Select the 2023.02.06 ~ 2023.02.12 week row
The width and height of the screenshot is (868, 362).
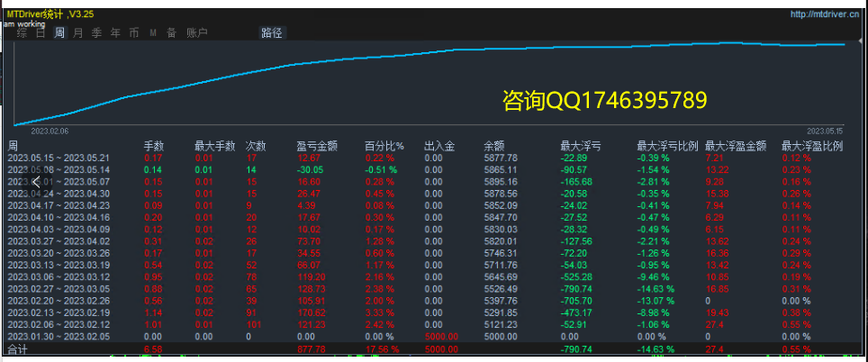pos(59,323)
